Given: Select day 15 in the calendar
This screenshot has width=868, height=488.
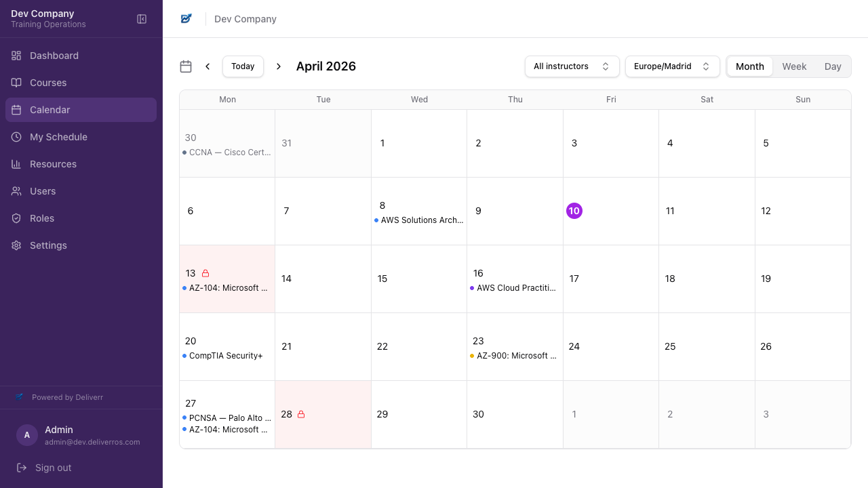Looking at the screenshot, I should coord(382,279).
